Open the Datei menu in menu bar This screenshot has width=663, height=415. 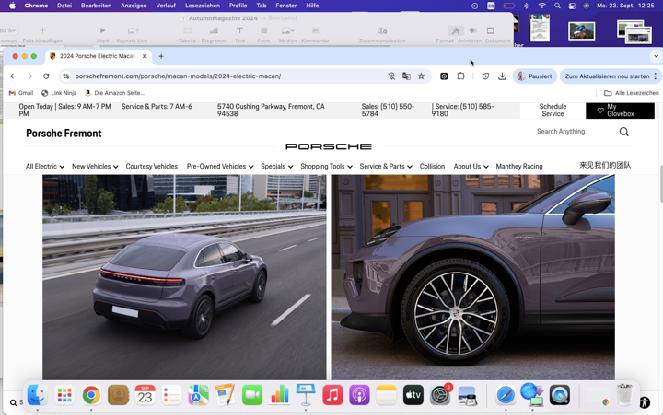coord(64,5)
